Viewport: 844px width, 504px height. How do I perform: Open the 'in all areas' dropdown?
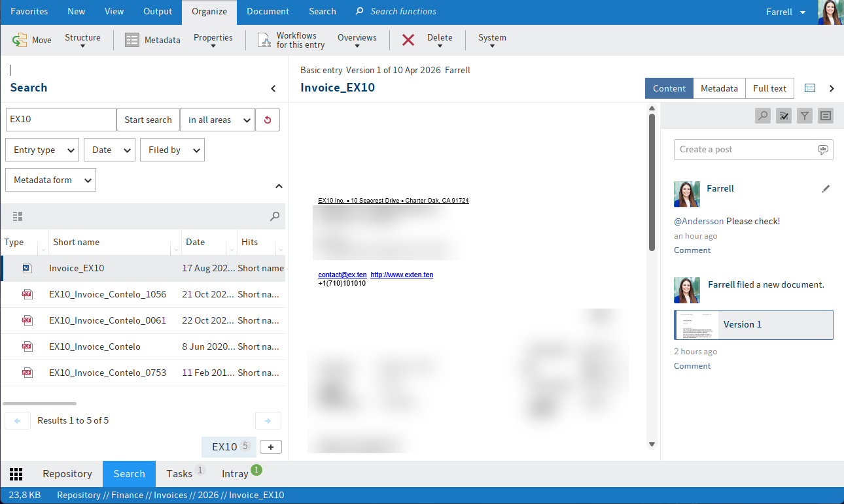(217, 120)
